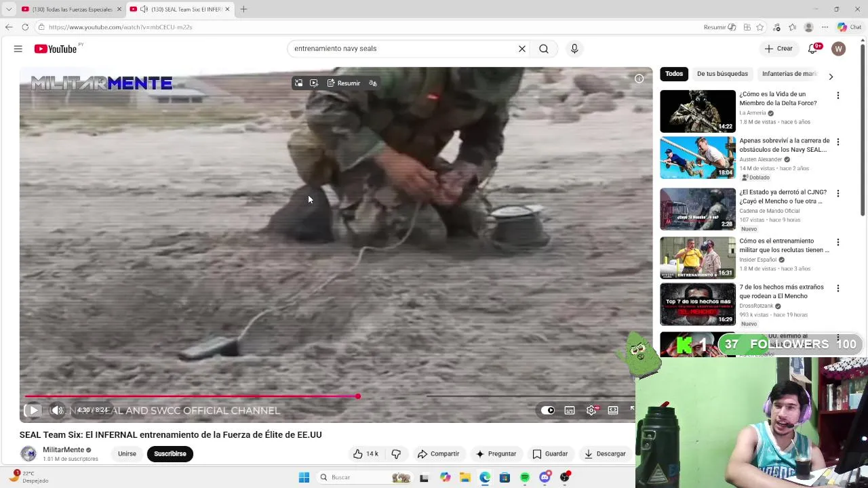Open a new browser tab with plus
The width and height of the screenshot is (868, 488).
pyautogui.click(x=243, y=9)
